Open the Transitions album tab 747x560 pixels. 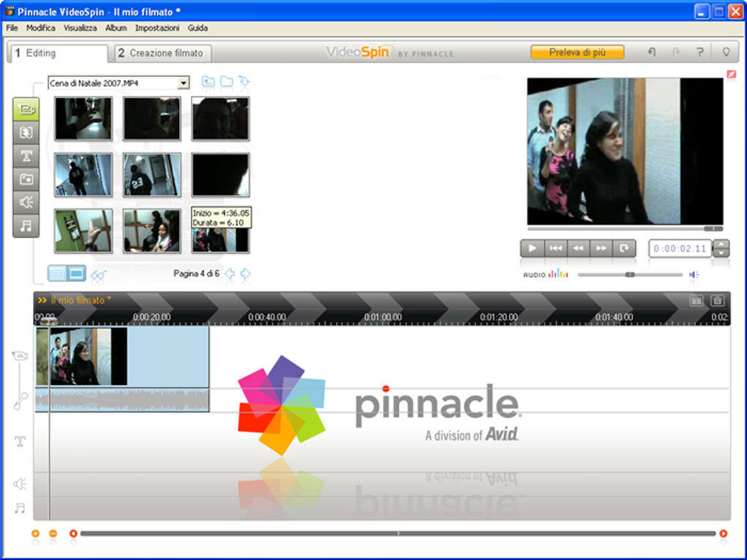pyautogui.click(x=26, y=132)
